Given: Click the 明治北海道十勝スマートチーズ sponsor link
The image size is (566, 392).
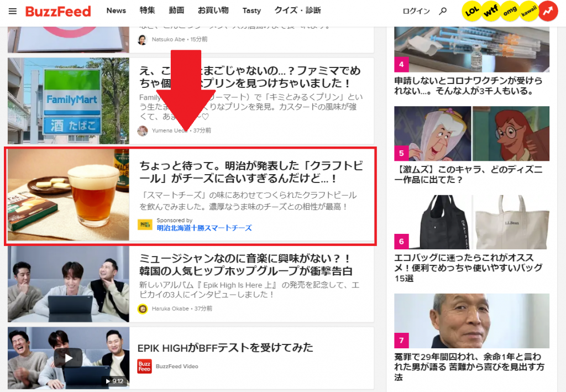Looking at the screenshot, I should pyautogui.click(x=205, y=228).
